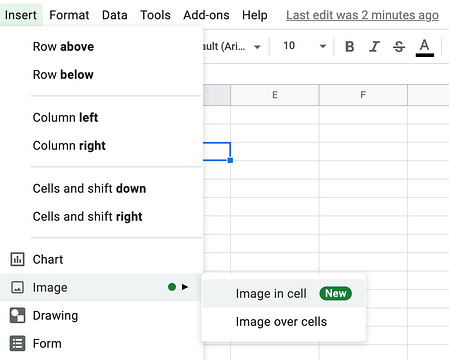The height and width of the screenshot is (360, 449).
Task: Toggle bold formatting
Action: point(349,46)
